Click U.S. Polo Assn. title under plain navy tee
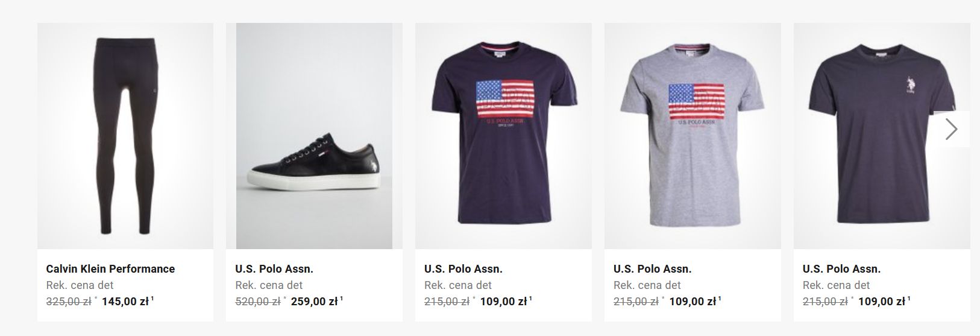 click(x=841, y=269)
